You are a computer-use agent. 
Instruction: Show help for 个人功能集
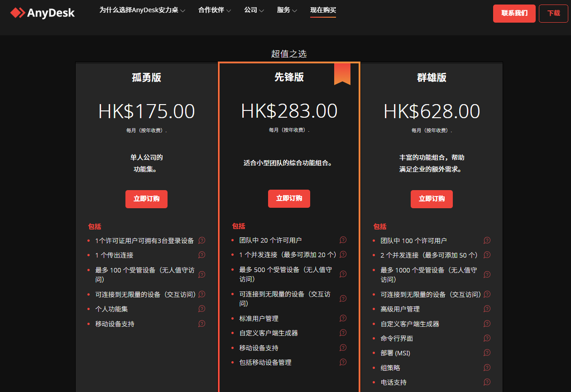pos(202,309)
